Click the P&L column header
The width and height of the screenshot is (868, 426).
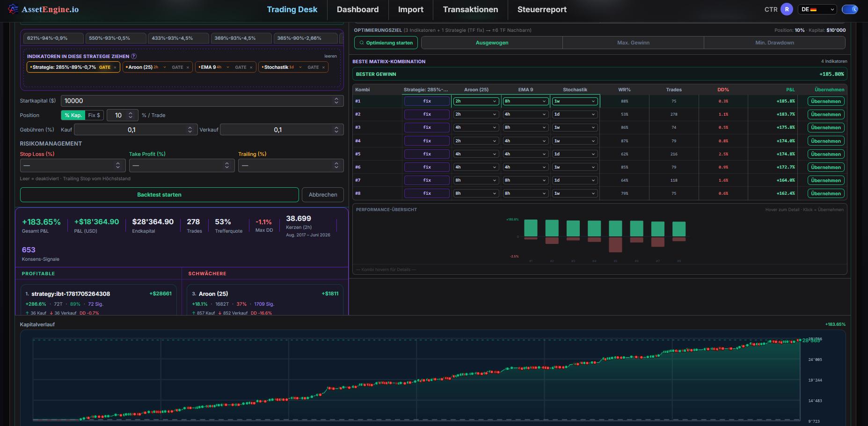click(790, 89)
